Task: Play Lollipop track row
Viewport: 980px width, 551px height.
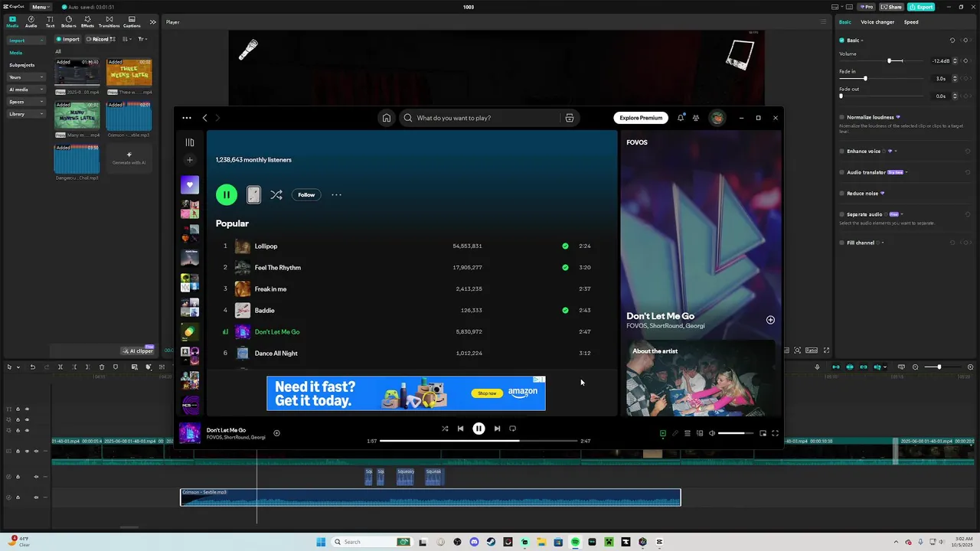Action: (x=413, y=246)
